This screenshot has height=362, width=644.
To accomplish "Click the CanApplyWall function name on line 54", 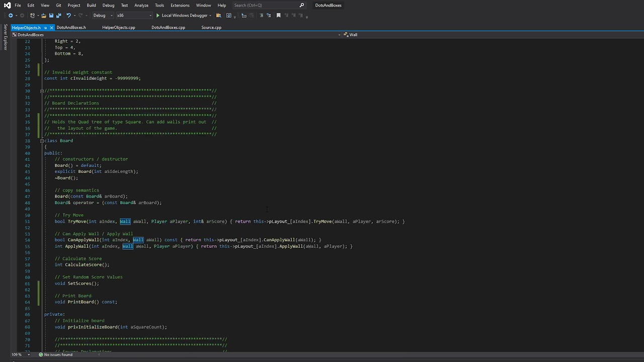I will 84,240.
